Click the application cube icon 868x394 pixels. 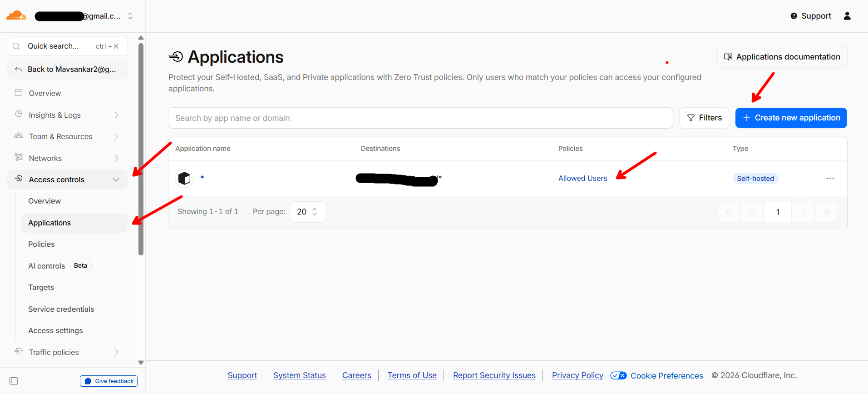tap(184, 178)
